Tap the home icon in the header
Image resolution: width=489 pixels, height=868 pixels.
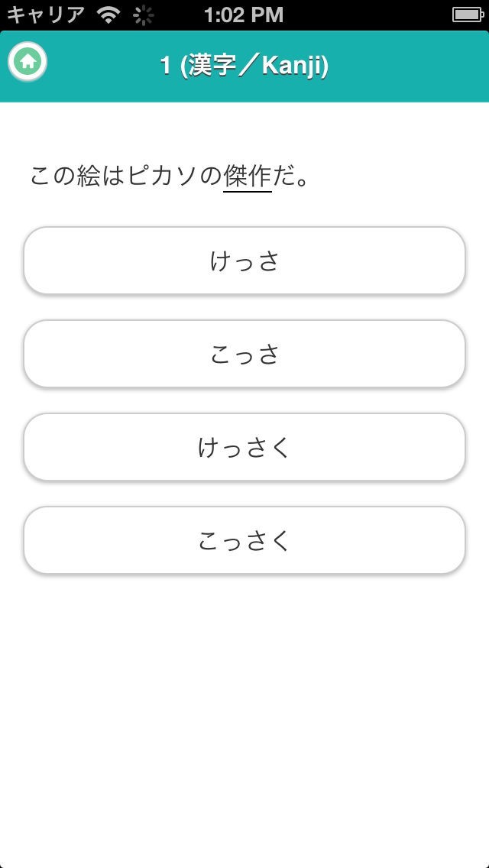tap(28, 62)
